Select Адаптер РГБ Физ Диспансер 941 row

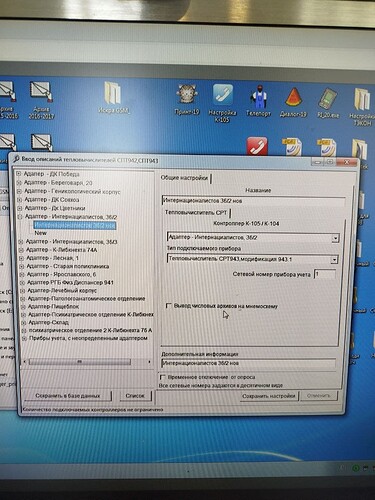[70, 282]
